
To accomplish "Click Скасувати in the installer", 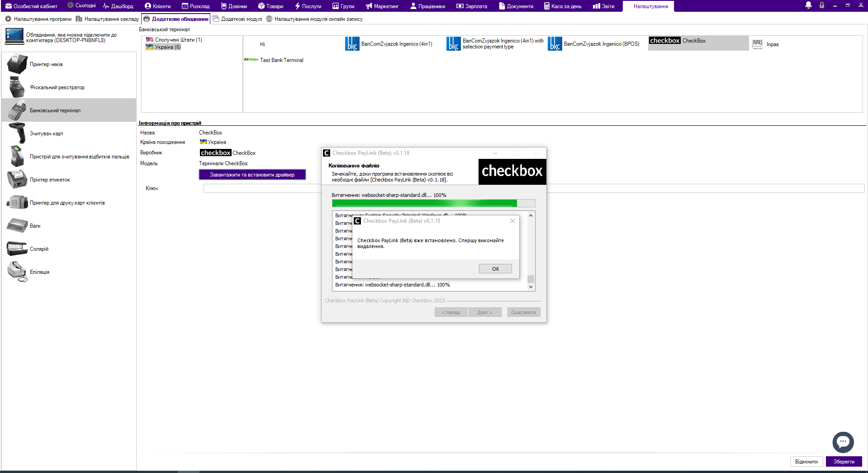I will pos(523,312).
